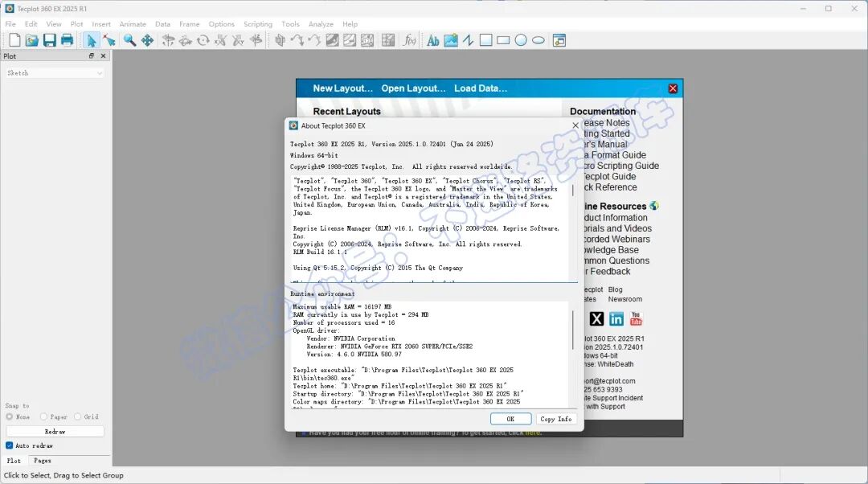Image resolution: width=868 pixels, height=484 pixels.
Task: Create a new layout with the blank page icon
Action: pos(14,40)
